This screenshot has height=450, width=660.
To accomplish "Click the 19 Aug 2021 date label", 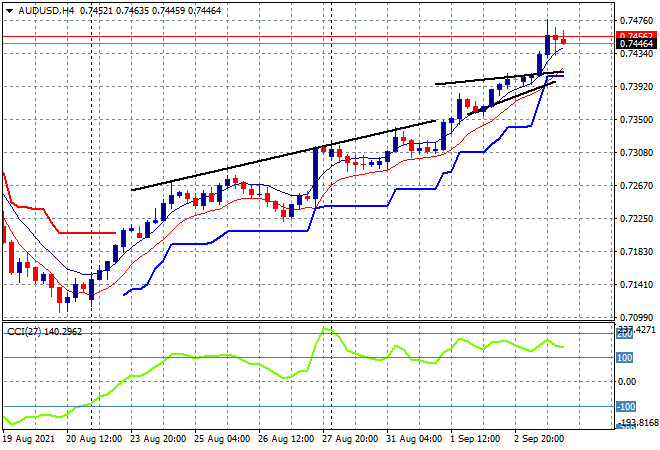I will pyautogui.click(x=31, y=437).
